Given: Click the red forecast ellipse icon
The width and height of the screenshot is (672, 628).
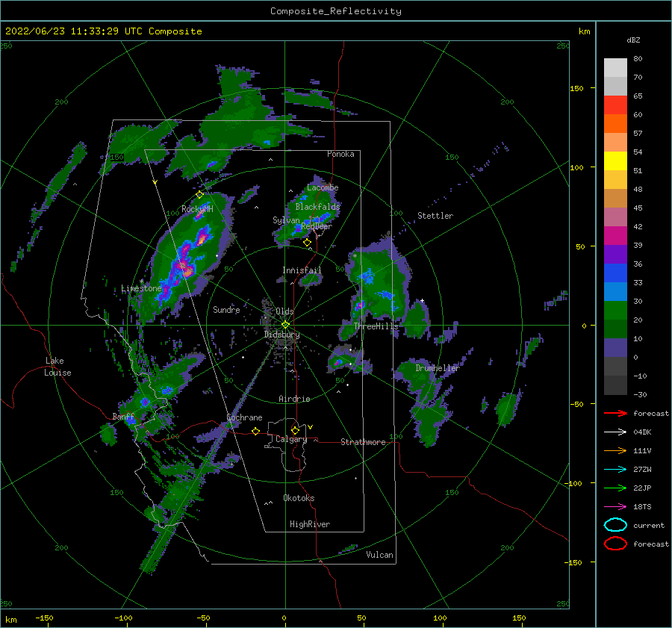Looking at the screenshot, I should [x=615, y=544].
